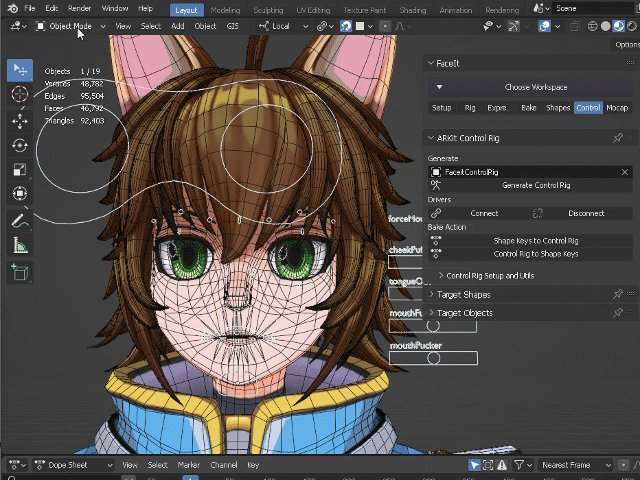Select the Annotate tool
Image resolution: width=640 pixels, height=480 pixels.
pos(20,221)
